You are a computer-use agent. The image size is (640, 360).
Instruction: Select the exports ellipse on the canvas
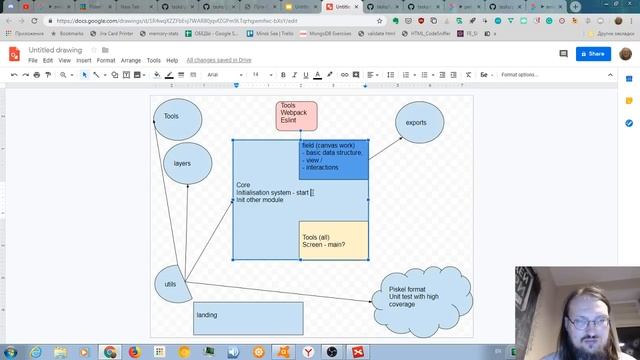click(x=419, y=122)
